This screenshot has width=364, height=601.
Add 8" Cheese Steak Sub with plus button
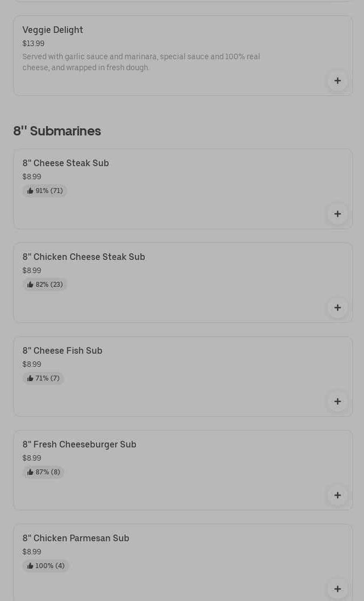click(x=337, y=214)
